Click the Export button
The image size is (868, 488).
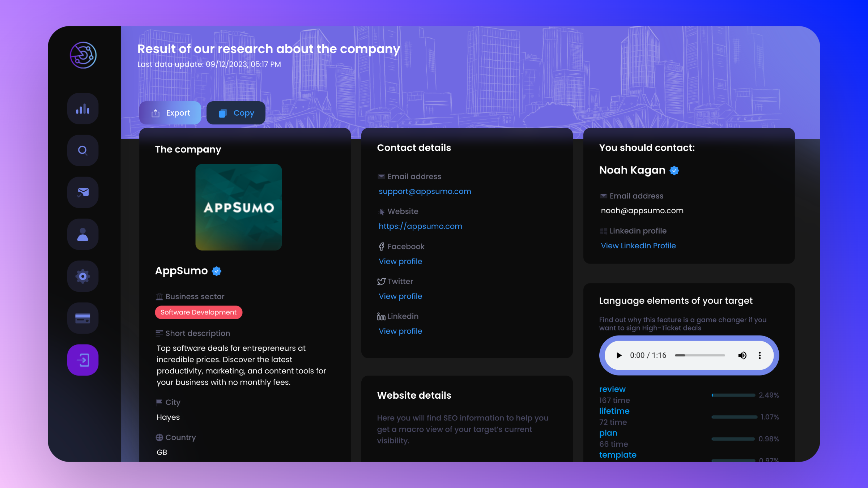click(170, 113)
